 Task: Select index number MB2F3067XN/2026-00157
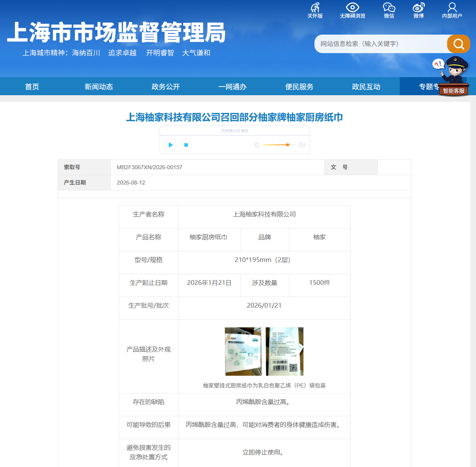pyautogui.click(x=149, y=167)
